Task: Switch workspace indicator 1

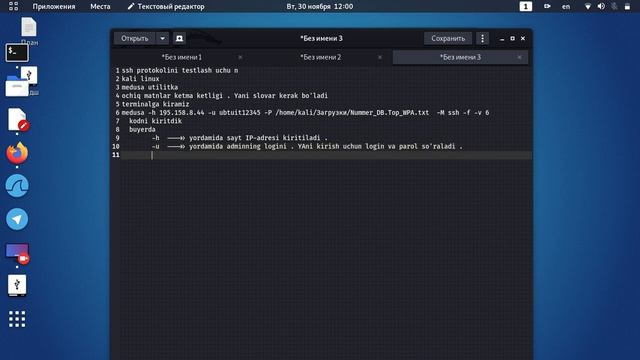Action: click(x=526, y=6)
